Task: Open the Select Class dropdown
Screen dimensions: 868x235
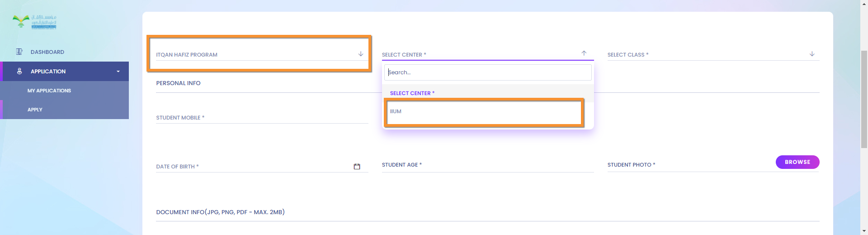Action: (713, 54)
